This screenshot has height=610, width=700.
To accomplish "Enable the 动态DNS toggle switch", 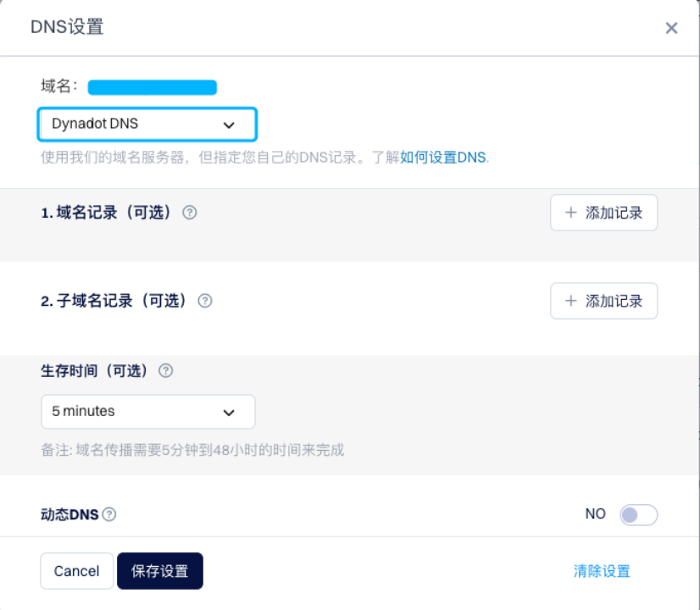I will pyautogui.click(x=638, y=514).
